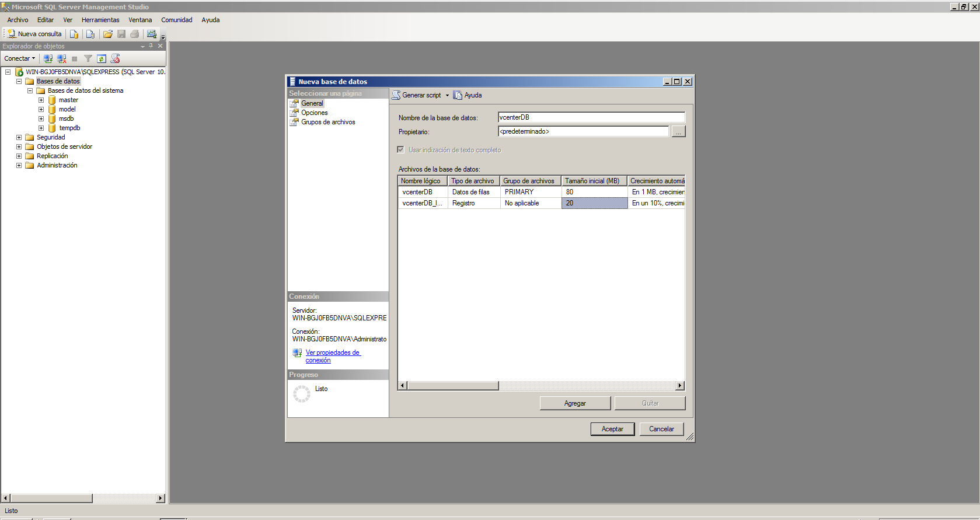Click the Nueva consulta toolbar icon
980x520 pixels.
34,34
